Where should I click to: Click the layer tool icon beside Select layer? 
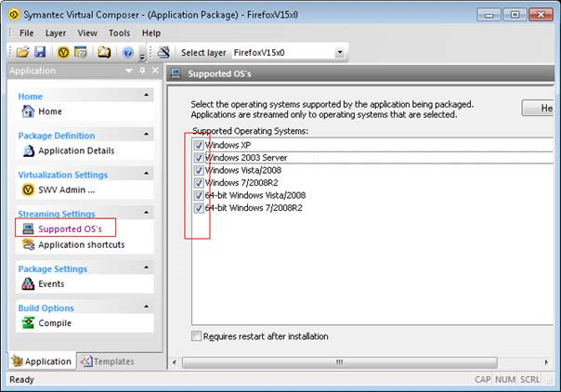(163, 52)
